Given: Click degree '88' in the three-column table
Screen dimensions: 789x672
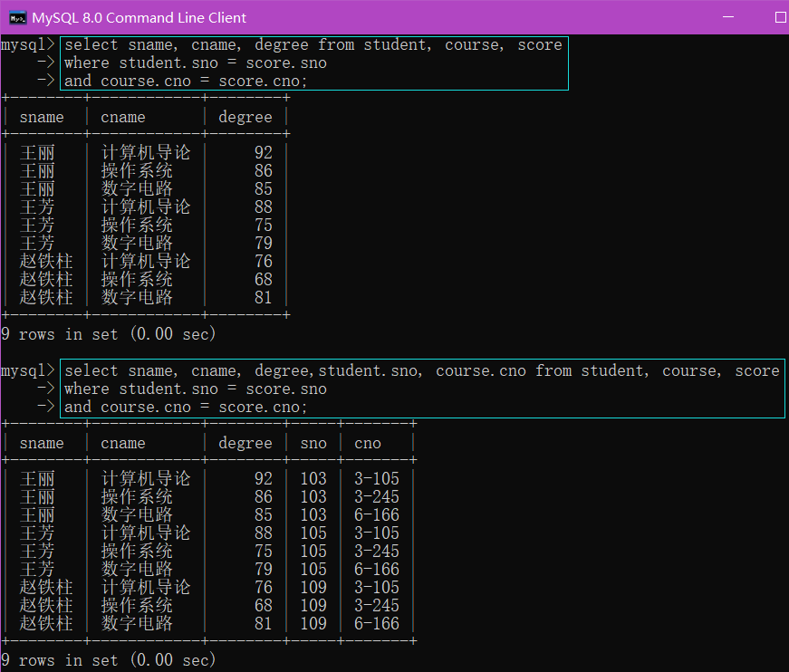Looking at the screenshot, I should coord(264,206).
